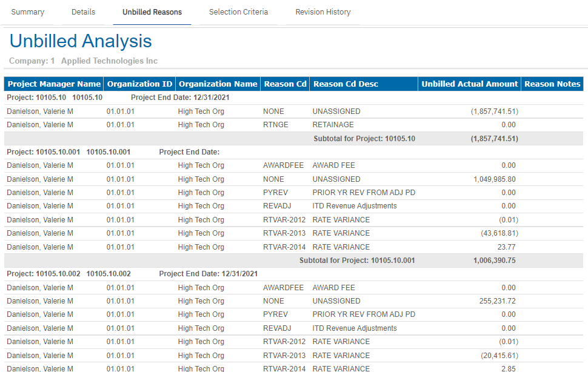The height and width of the screenshot is (372, 588).
Task: Switch to the Summary tab
Action: click(x=28, y=12)
